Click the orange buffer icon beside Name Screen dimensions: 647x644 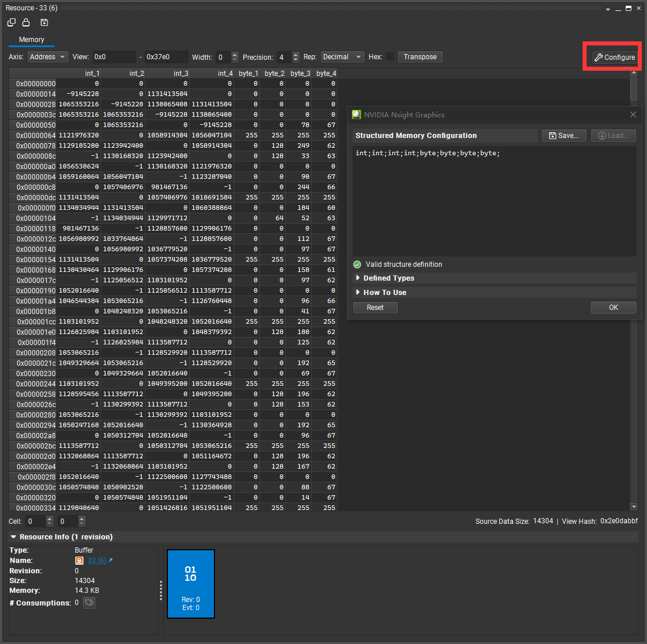(80, 561)
